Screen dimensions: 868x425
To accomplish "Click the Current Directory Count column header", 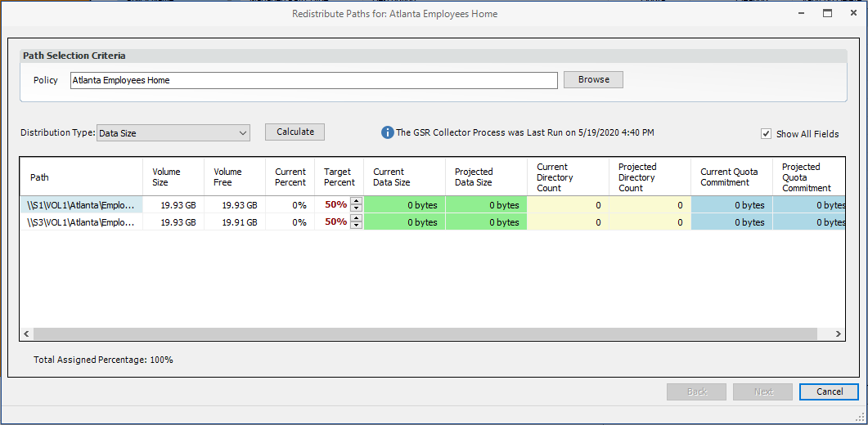I will 568,177.
